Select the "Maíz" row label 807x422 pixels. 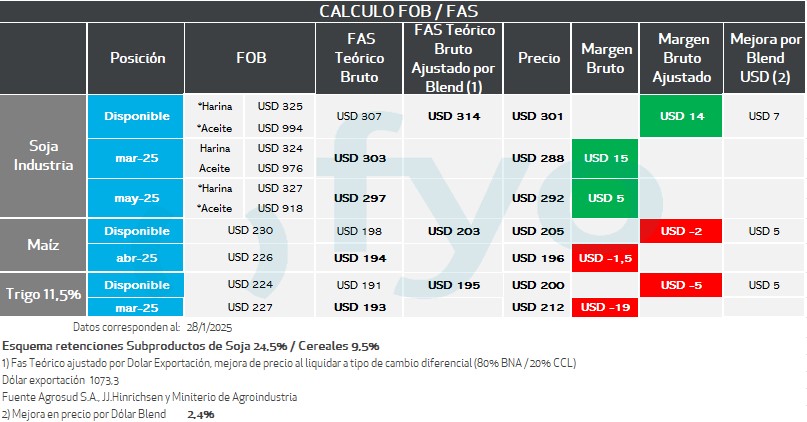point(43,245)
